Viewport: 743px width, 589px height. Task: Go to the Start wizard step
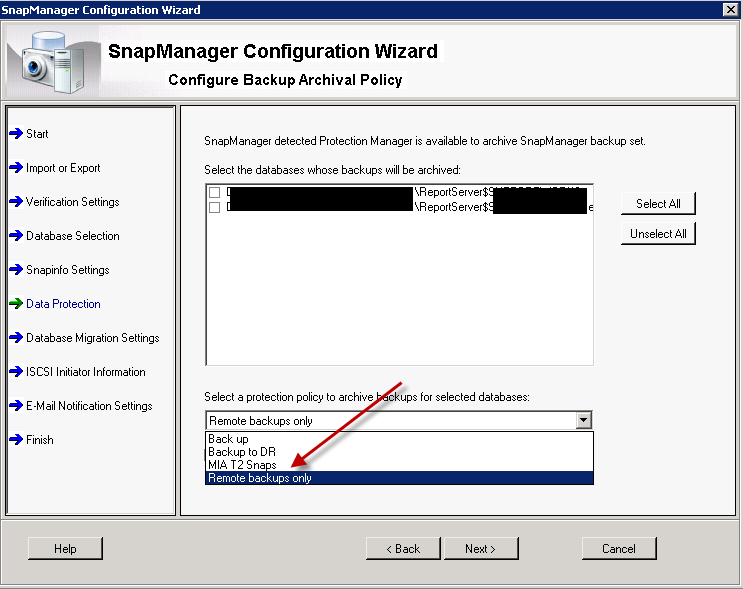pos(37,134)
